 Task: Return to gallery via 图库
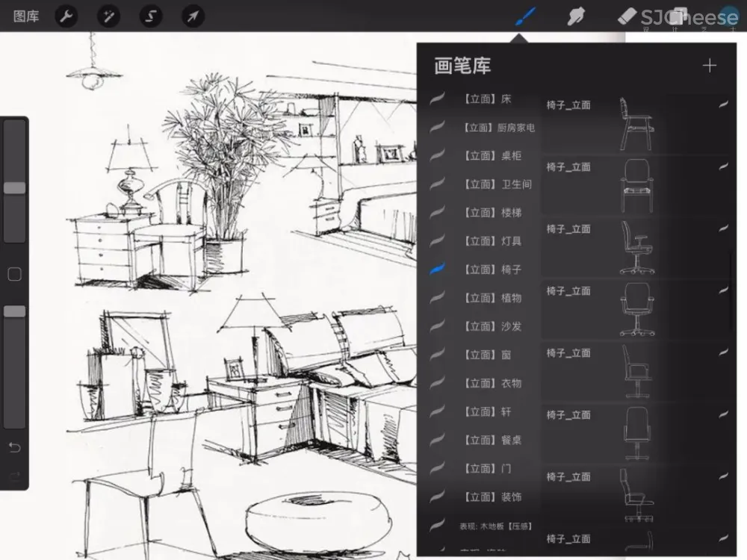click(x=26, y=16)
